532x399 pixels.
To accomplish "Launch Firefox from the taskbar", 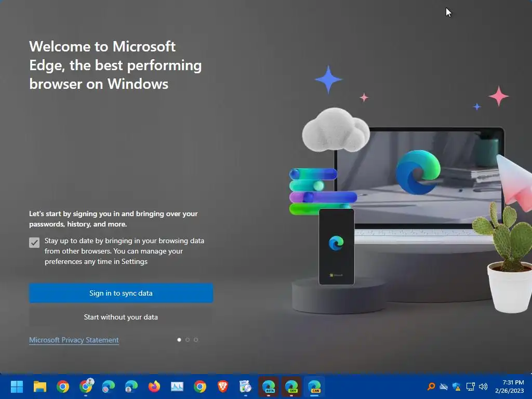I will [154, 387].
